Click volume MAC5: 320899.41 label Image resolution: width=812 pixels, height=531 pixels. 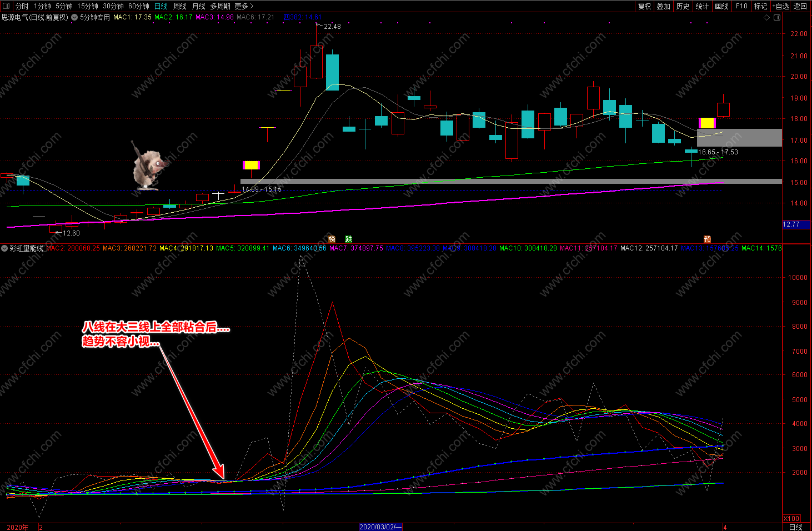243,248
